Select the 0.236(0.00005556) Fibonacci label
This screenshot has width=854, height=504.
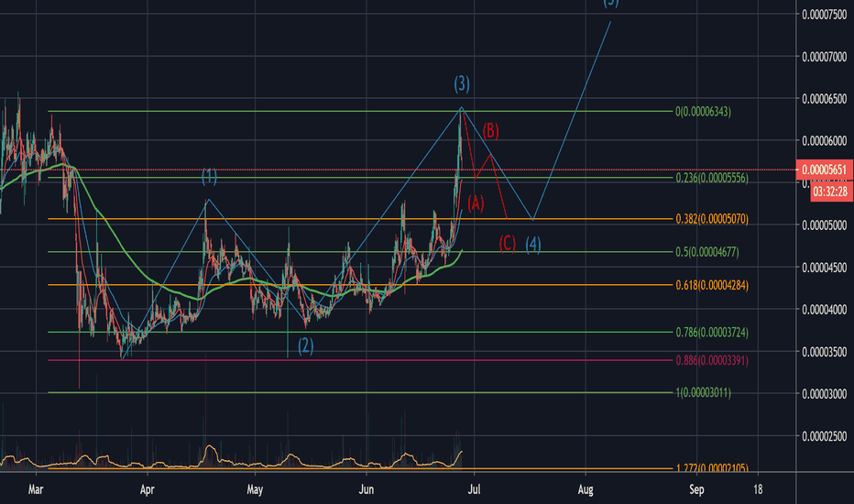pos(712,178)
